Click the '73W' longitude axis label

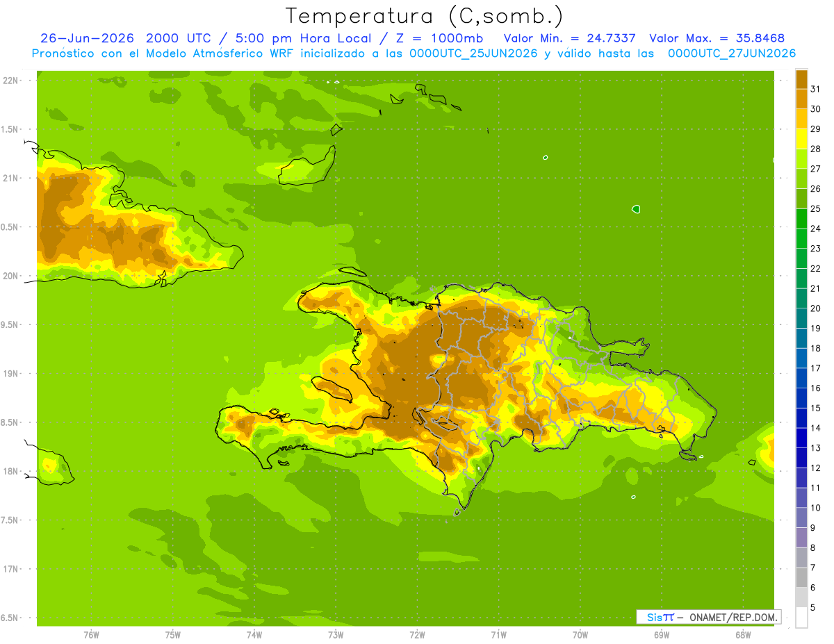click(x=336, y=635)
